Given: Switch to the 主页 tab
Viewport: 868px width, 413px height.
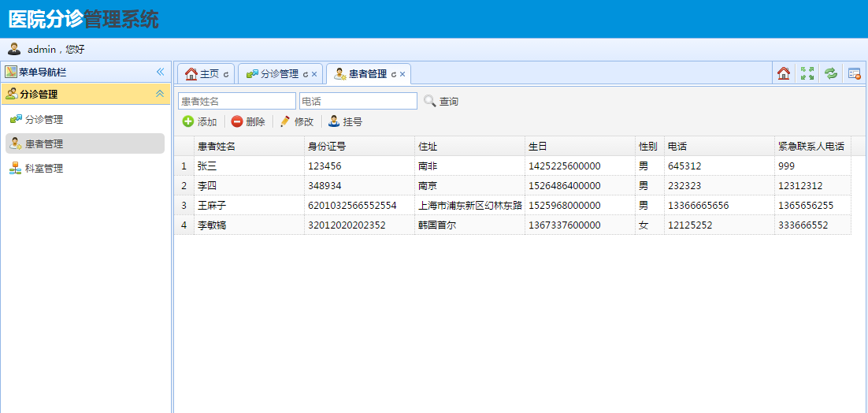Looking at the screenshot, I should 206,73.
